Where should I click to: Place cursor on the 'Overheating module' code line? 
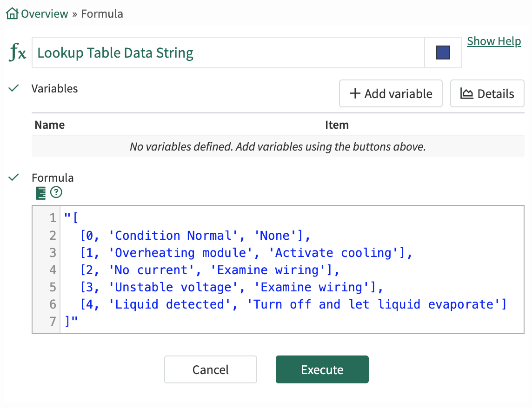(246, 253)
